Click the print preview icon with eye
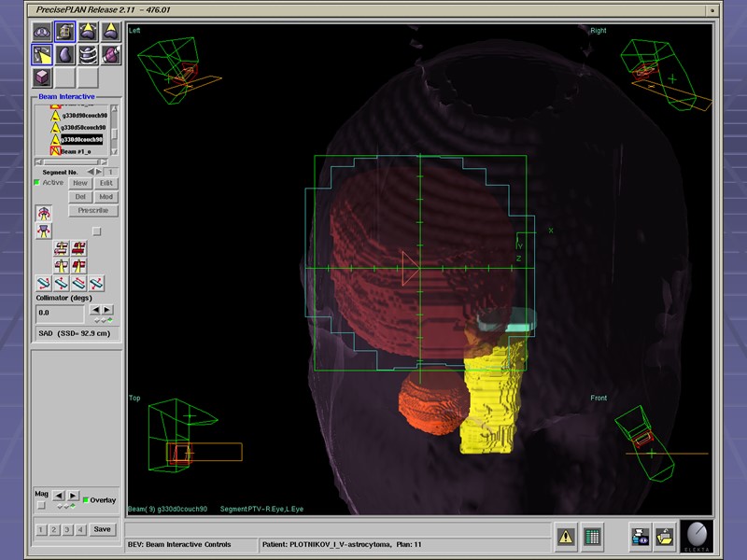 (x=640, y=537)
